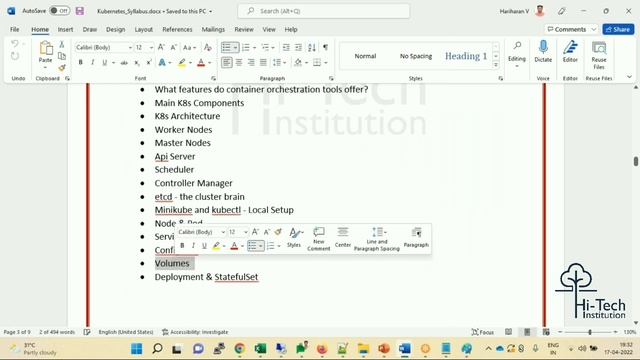Switch to the Layout tab
The image size is (640, 360).
coord(144,29)
